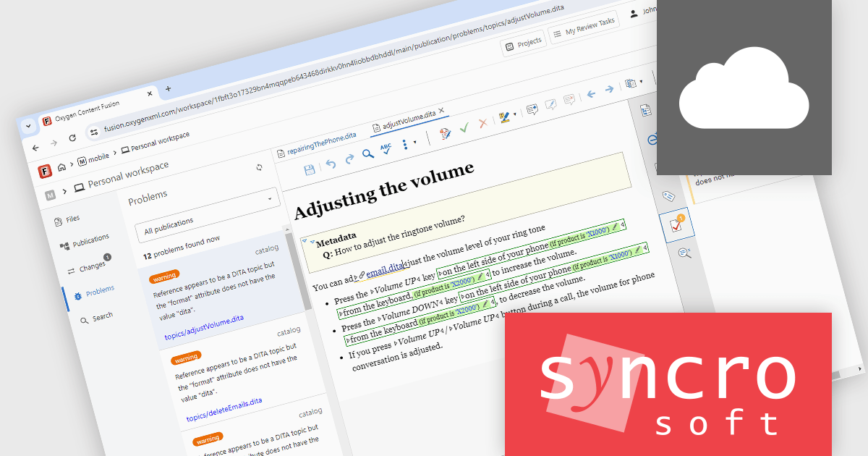This screenshot has height=456, width=868.
Task: Click the Save icon in the editor toolbar
Action: pyautogui.click(x=310, y=170)
